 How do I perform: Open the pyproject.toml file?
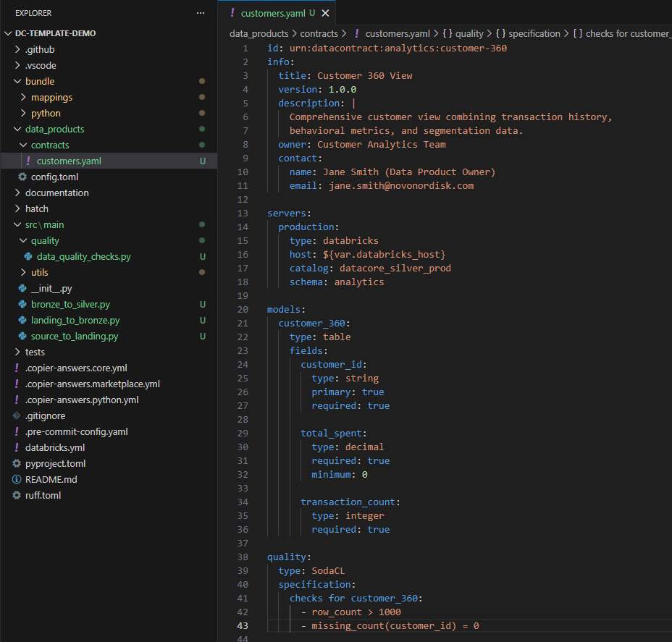[x=55, y=463]
